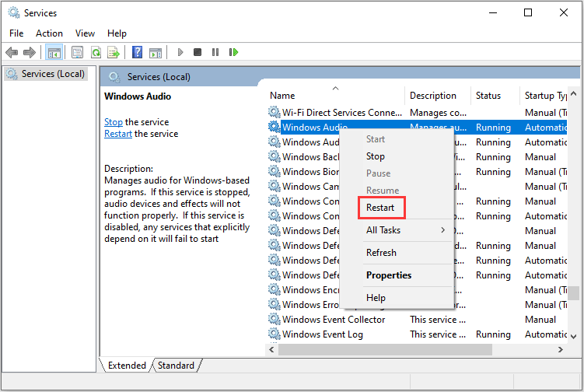Screen dimensions: 584x392
Task: Click the Restart Service toolbar icon
Action: tap(233, 52)
